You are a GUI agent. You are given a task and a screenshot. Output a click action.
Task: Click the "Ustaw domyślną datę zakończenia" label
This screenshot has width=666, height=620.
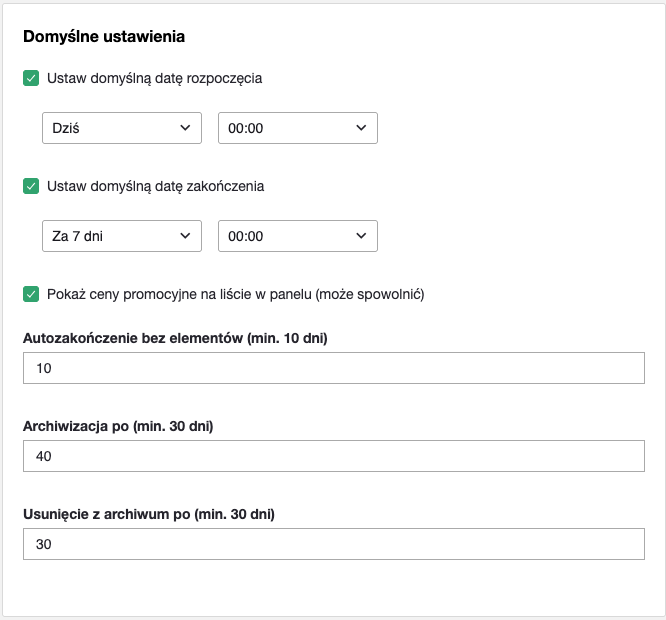155,186
